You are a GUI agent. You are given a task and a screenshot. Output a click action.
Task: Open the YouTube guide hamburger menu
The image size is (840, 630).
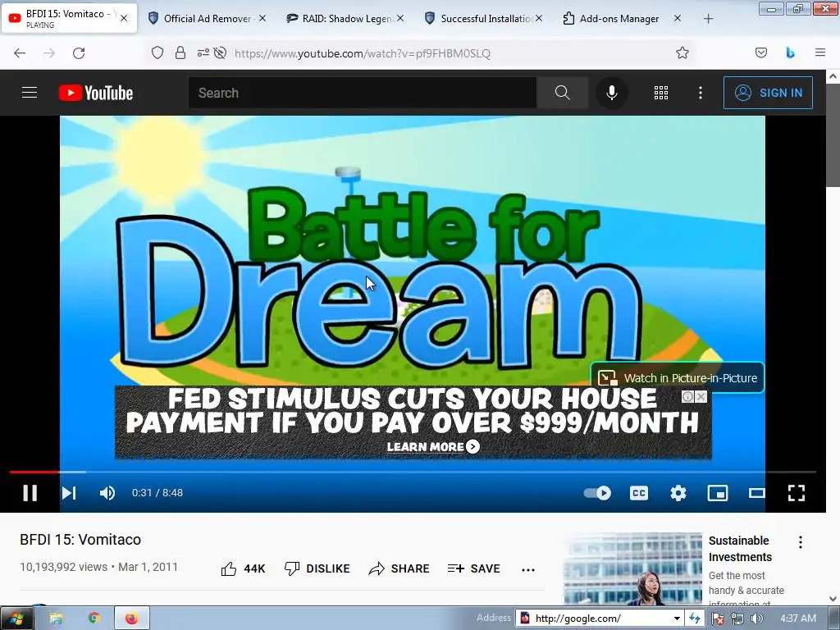pos(30,93)
